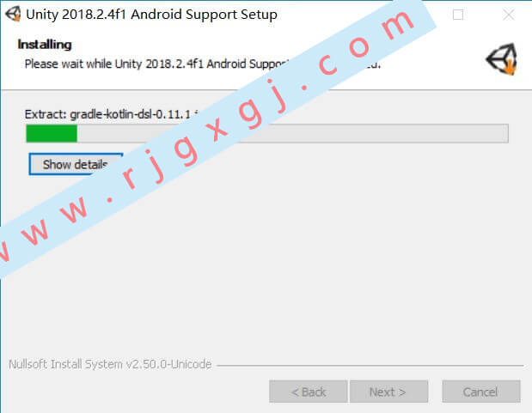
Task: Click the window title Unity 2018.2.4f1 text
Action: 151,15
